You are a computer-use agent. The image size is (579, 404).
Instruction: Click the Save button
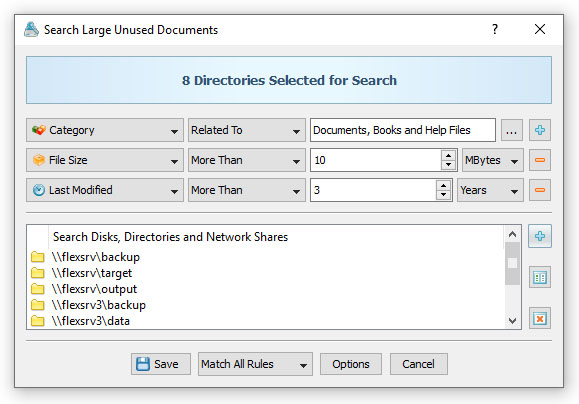click(161, 364)
